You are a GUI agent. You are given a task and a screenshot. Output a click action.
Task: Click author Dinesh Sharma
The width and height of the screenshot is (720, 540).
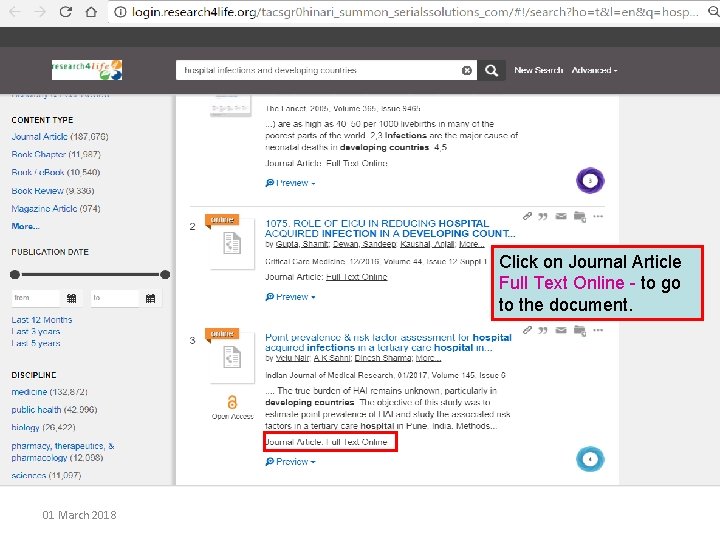(383, 358)
